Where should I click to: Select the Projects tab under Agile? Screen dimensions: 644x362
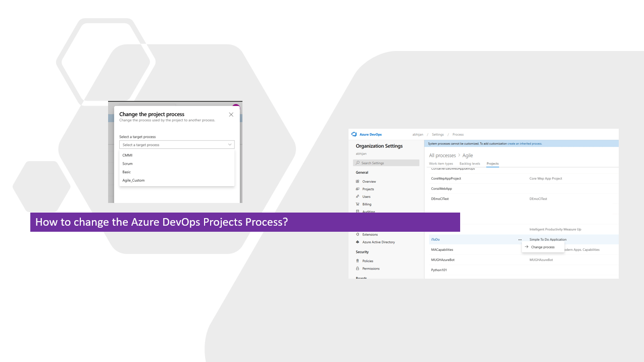coord(492,164)
